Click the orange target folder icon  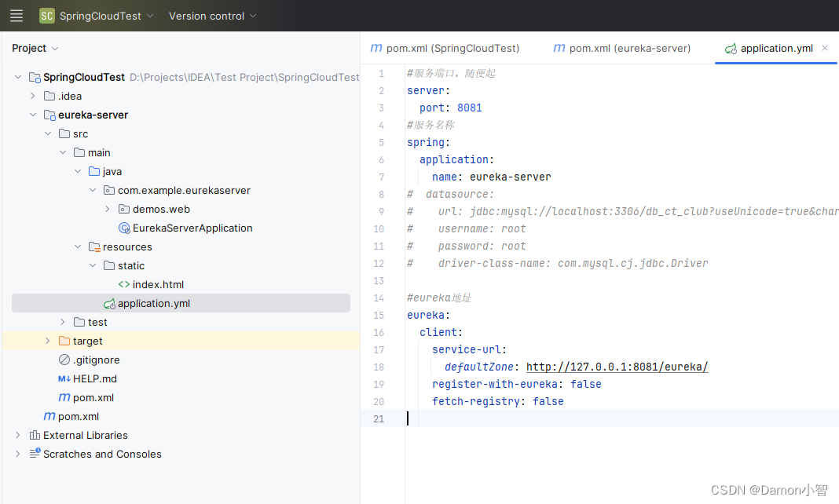pos(64,341)
